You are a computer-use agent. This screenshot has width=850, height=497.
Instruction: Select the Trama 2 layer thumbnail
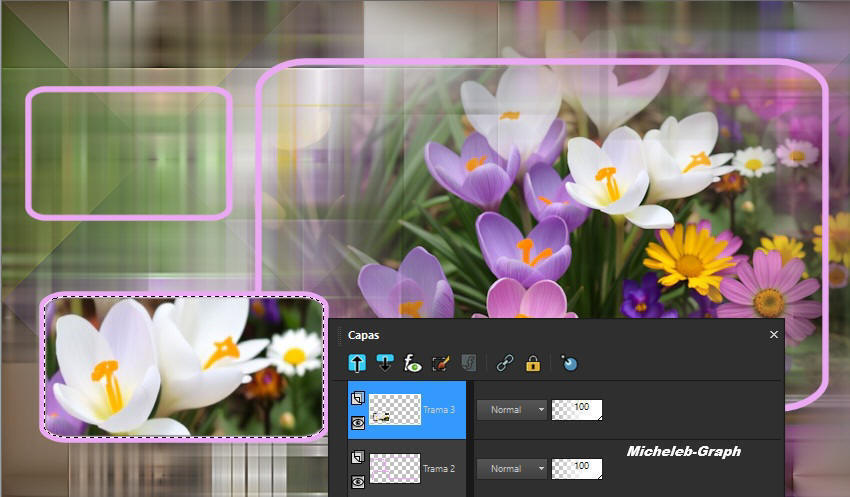[x=394, y=468]
